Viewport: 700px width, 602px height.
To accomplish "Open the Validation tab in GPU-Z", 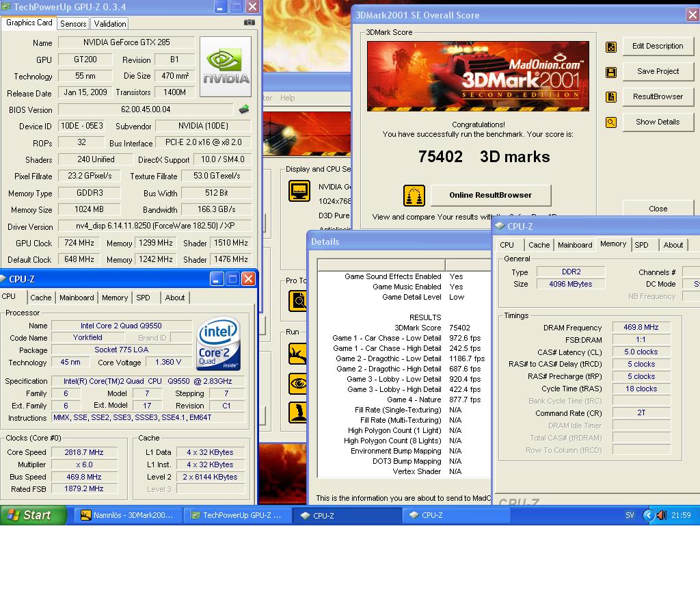I will coord(110,24).
